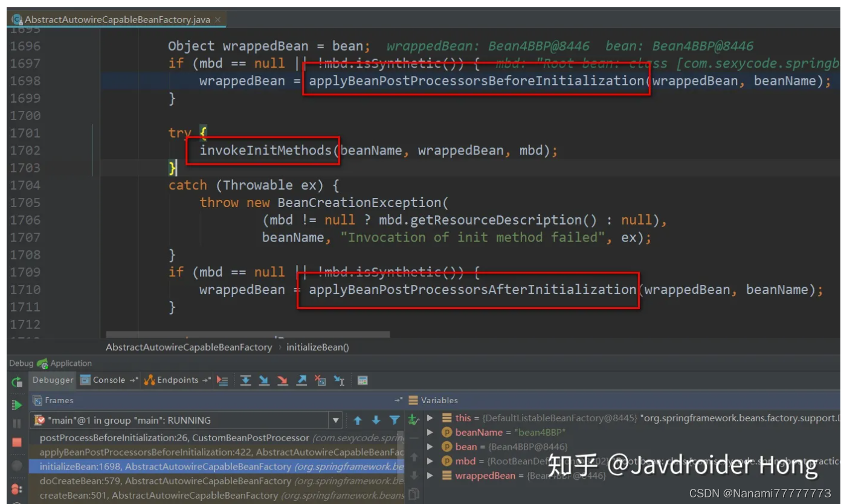Select next frame with down arrow

tap(376, 420)
